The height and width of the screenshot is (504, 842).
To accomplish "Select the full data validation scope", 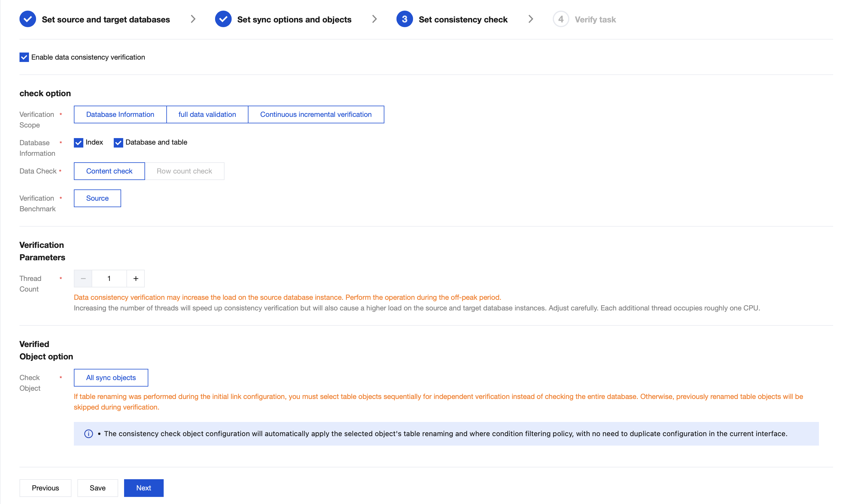I will (x=207, y=114).
